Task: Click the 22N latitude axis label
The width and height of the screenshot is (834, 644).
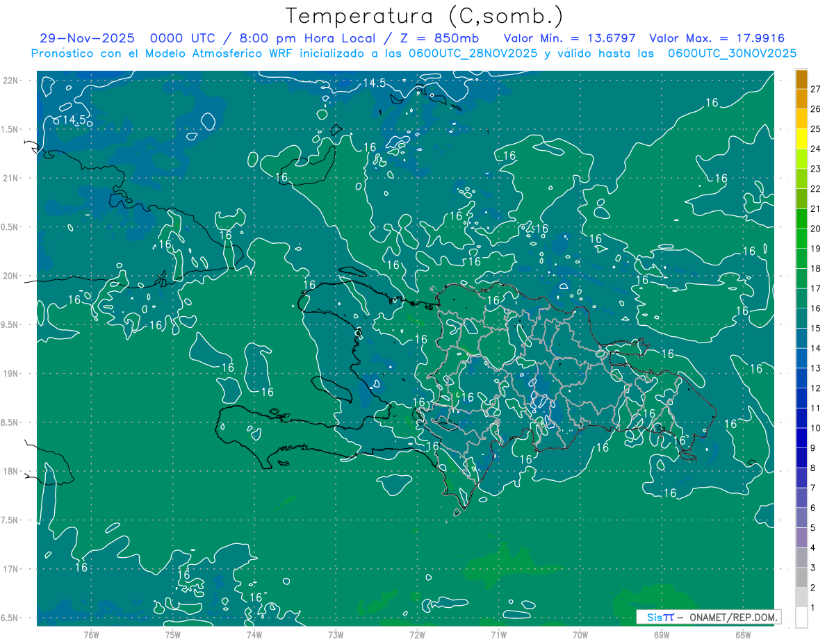Action: (11, 81)
